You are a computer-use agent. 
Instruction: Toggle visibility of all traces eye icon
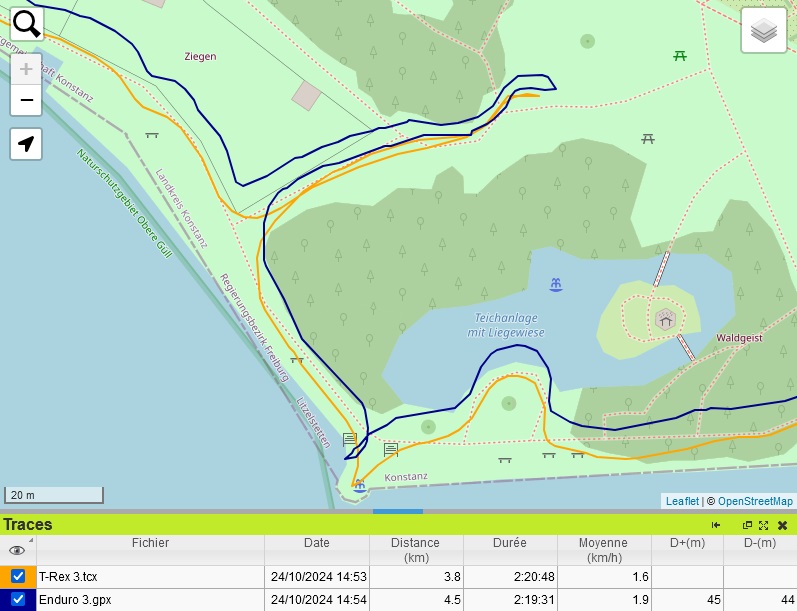click(x=17, y=550)
